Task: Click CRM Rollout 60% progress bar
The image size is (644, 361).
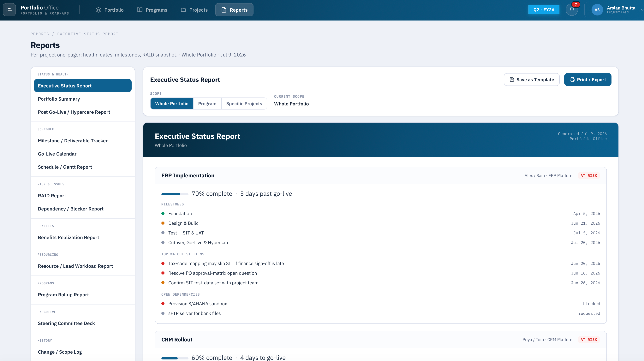Action: coord(175,358)
